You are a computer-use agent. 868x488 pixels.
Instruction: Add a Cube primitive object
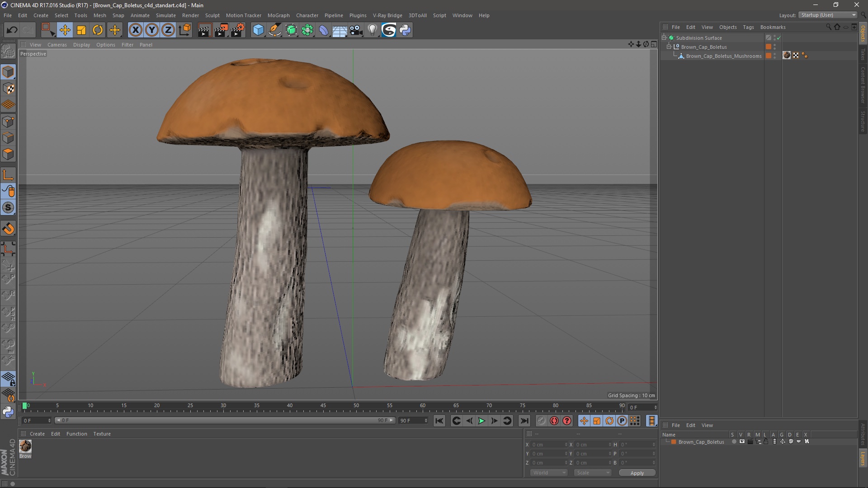click(258, 30)
